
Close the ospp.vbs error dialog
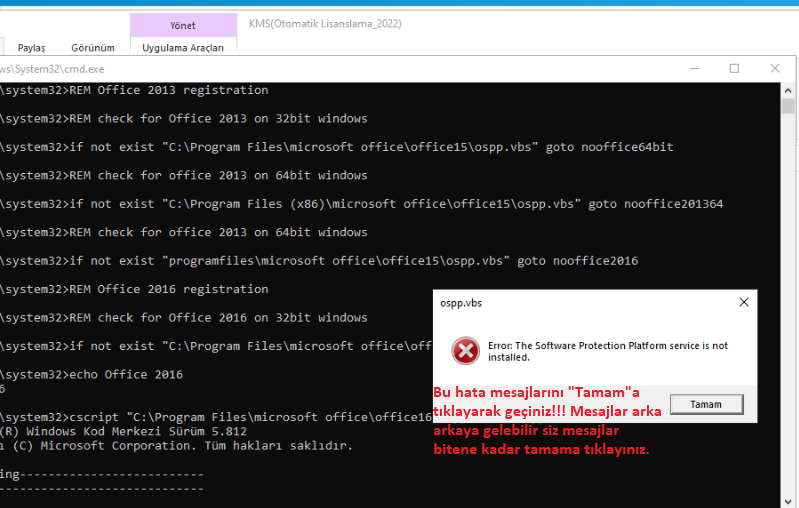click(743, 301)
